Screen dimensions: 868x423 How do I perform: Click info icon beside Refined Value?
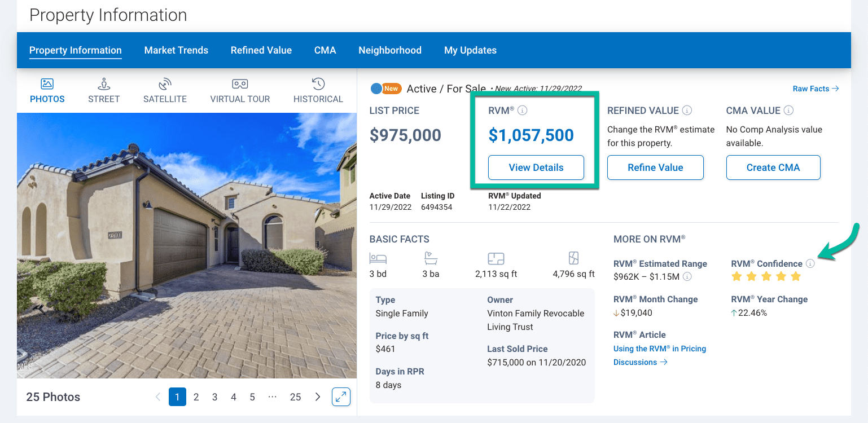(687, 111)
